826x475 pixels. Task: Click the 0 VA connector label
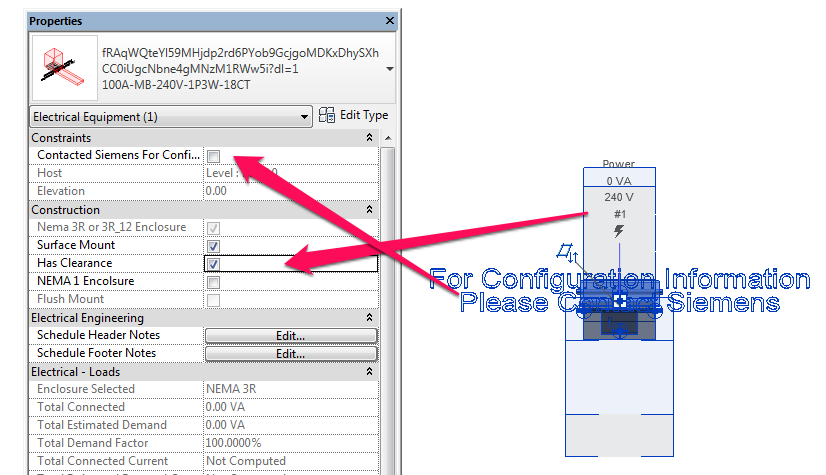click(x=619, y=181)
